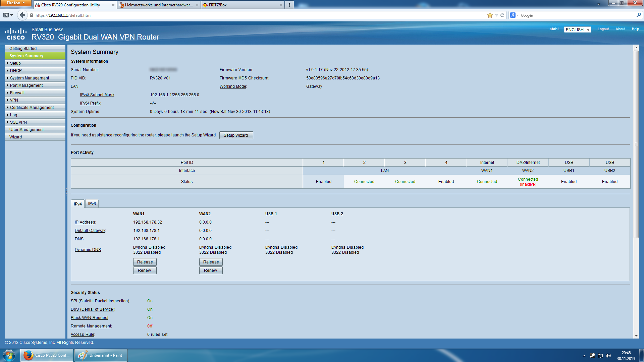Click the page reload icon

(502, 15)
